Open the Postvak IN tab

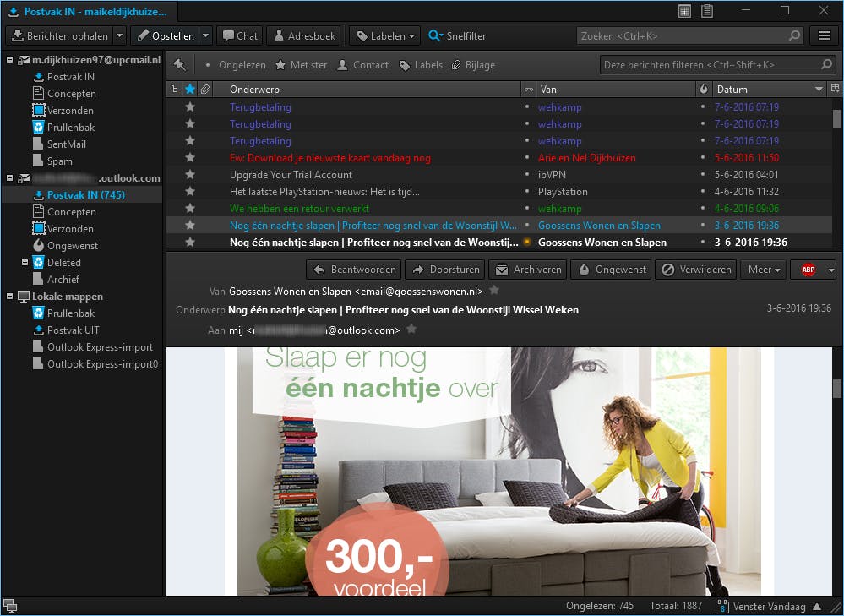(90, 11)
